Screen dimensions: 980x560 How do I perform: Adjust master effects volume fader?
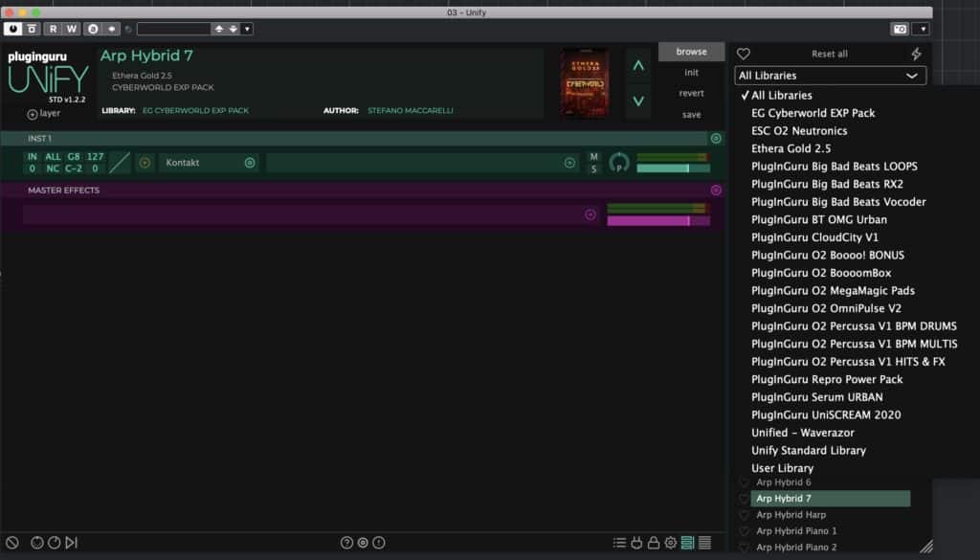[658, 220]
